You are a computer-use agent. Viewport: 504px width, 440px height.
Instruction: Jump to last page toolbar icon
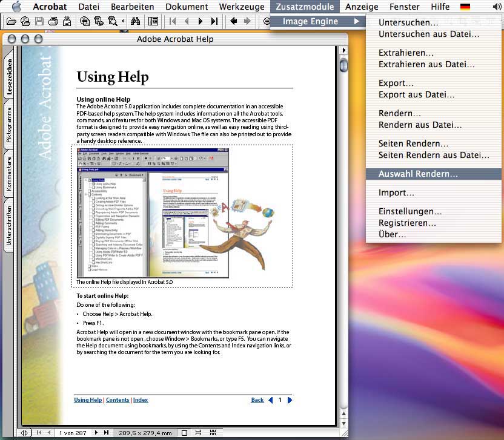click(x=214, y=21)
